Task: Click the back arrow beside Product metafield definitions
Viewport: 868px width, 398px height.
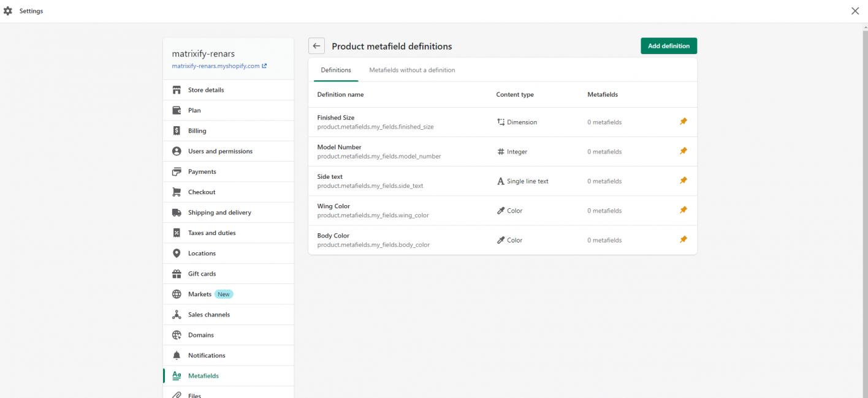Action: coord(316,45)
